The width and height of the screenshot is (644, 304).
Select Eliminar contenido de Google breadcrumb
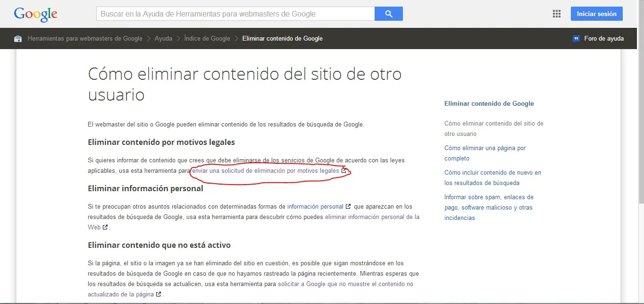tap(282, 39)
